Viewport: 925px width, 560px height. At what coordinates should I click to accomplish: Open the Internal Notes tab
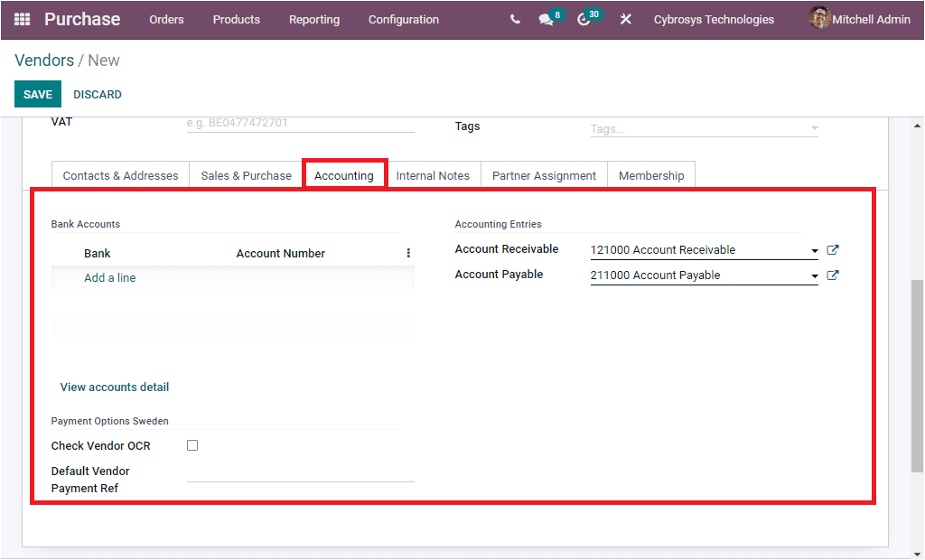point(433,174)
